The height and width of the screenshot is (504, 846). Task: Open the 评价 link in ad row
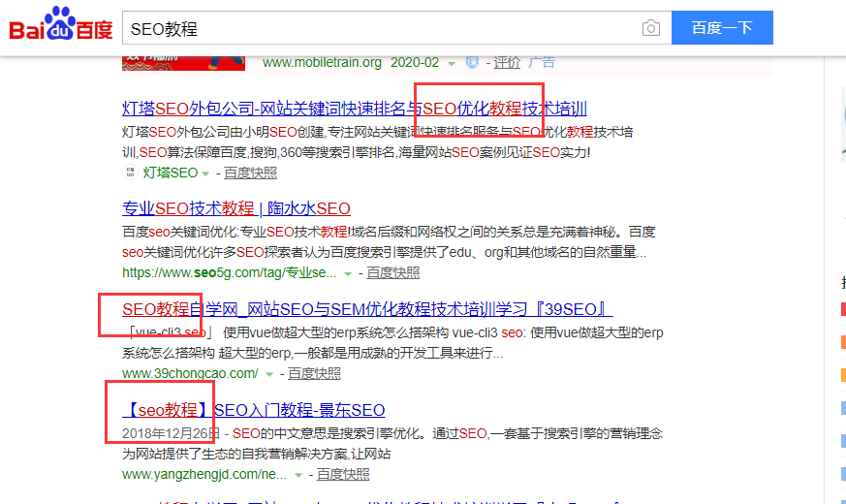tap(507, 63)
